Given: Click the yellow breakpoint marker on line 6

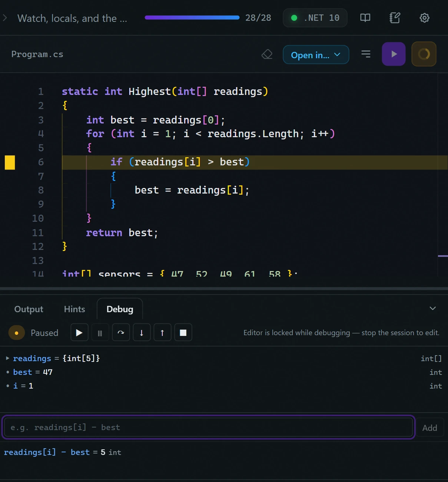Looking at the screenshot, I should click(x=10, y=162).
